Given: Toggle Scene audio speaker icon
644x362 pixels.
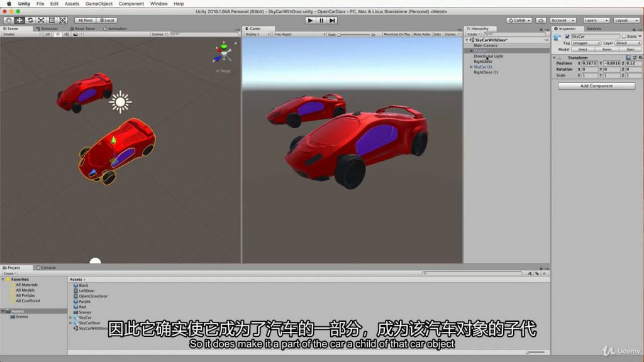Looking at the screenshot, I should (x=66, y=35).
